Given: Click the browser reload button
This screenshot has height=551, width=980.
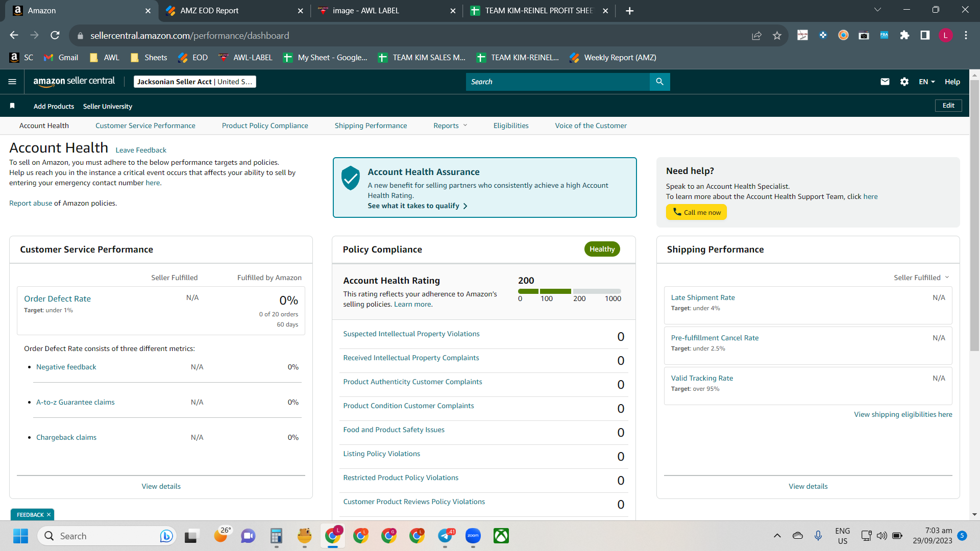Looking at the screenshot, I should click(55, 35).
